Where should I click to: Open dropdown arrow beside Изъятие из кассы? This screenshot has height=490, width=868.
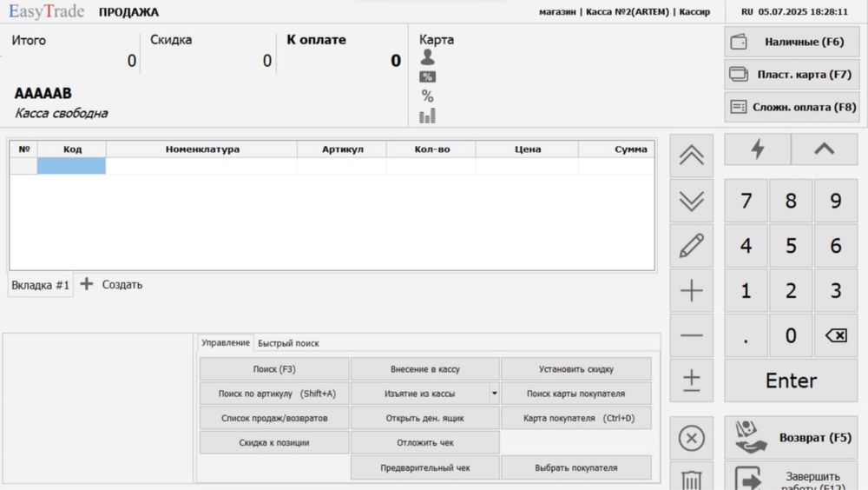(494, 394)
